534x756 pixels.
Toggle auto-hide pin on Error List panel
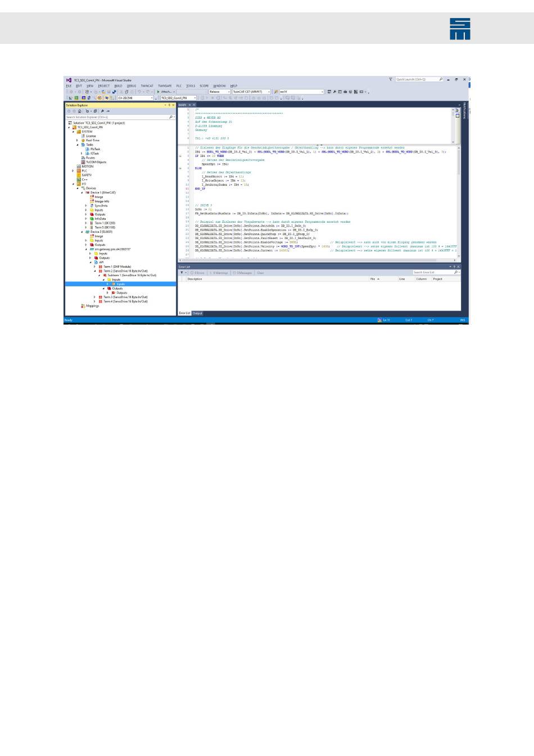click(x=454, y=267)
